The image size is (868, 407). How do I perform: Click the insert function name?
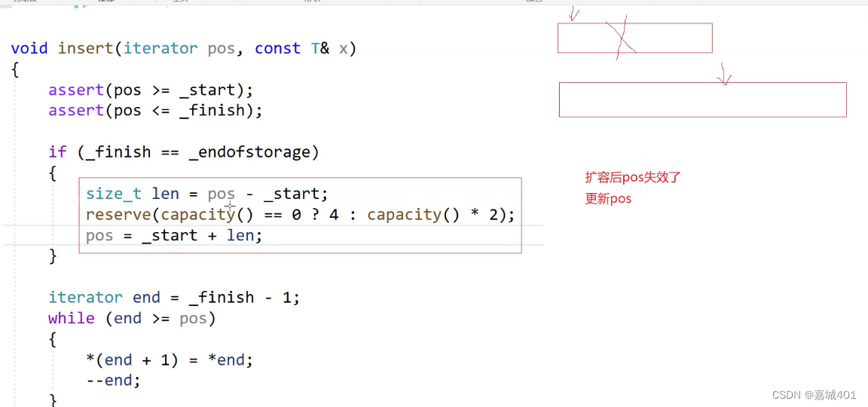(x=85, y=48)
